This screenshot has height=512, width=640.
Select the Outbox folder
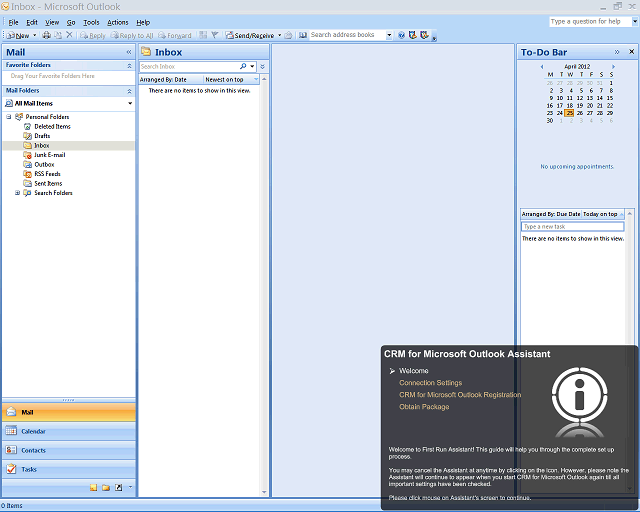click(x=44, y=165)
